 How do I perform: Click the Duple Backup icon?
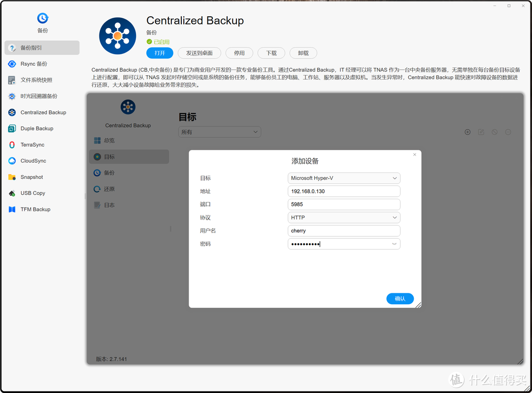(12, 129)
